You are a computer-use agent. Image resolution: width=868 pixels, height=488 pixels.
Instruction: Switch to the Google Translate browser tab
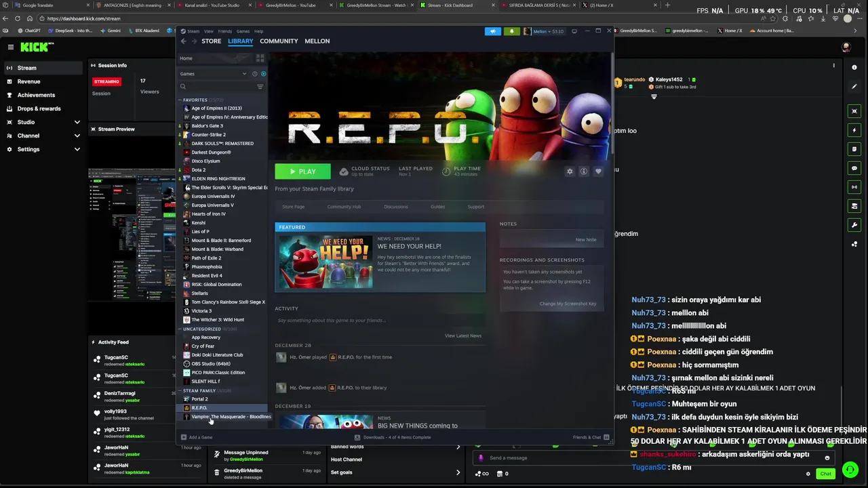45,5
